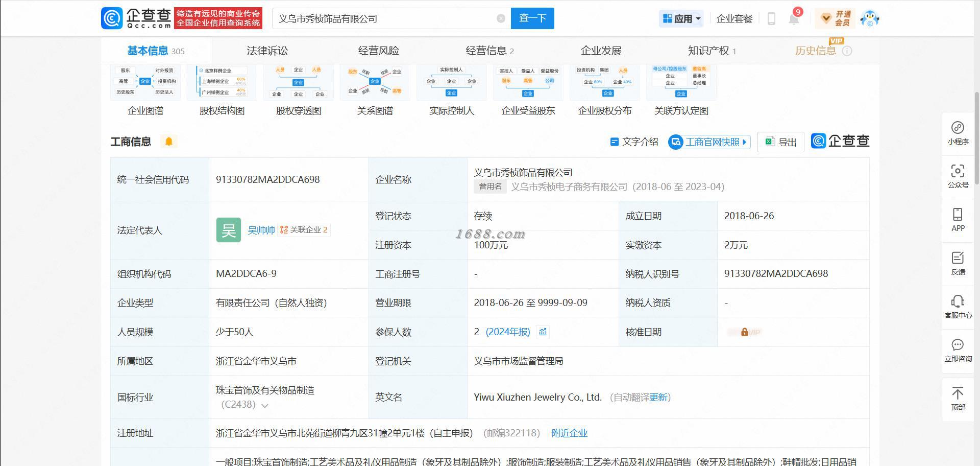
Task: Open the 企查查 logo homepage
Action: 136,18
